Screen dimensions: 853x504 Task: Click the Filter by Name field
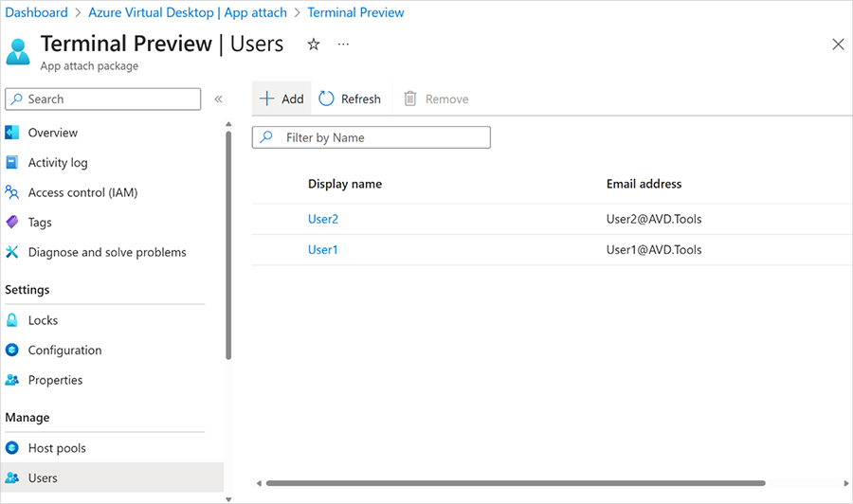pyautogui.click(x=371, y=137)
